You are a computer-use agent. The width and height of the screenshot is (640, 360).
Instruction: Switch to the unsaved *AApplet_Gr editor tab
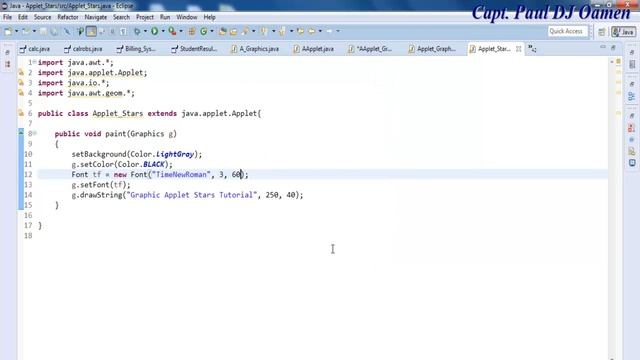pos(370,49)
